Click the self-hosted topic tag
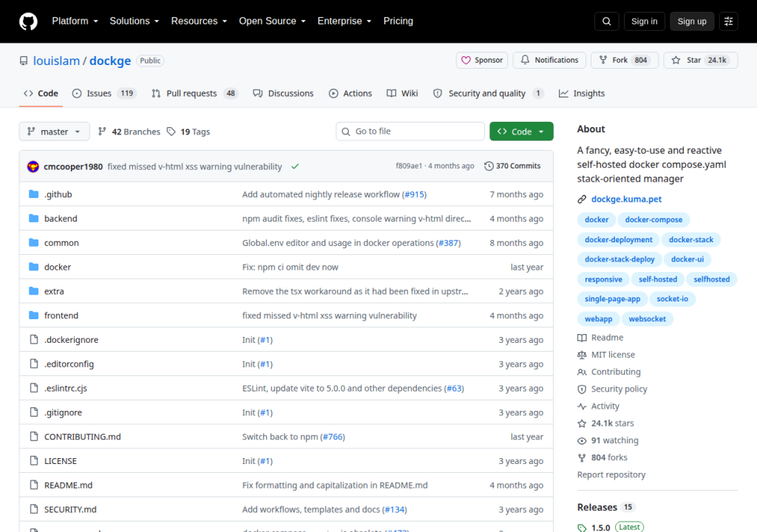The height and width of the screenshot is (532, 757). 657,279
